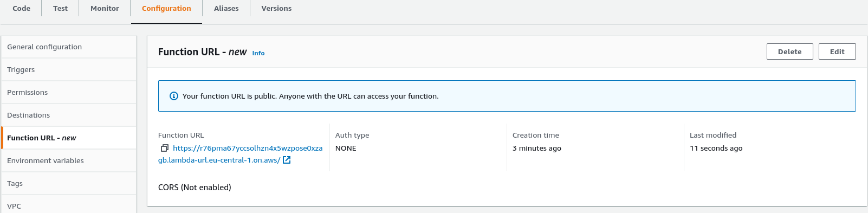Copy the function URL with copy icon

(165, 148)
